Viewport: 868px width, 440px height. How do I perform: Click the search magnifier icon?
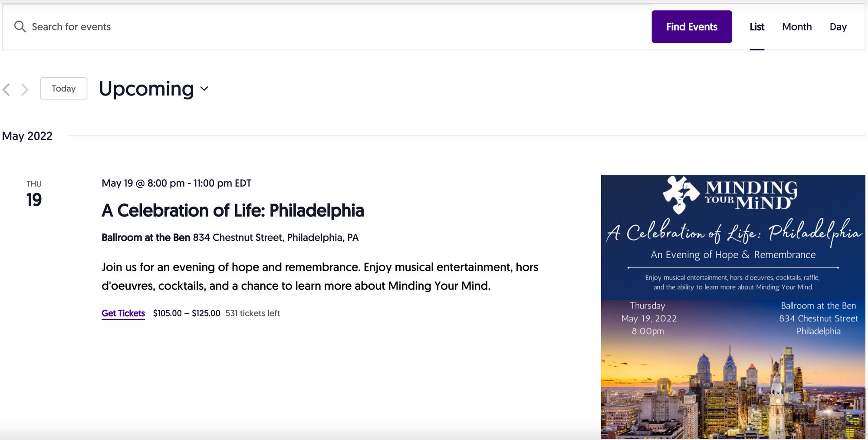(20, 26)
